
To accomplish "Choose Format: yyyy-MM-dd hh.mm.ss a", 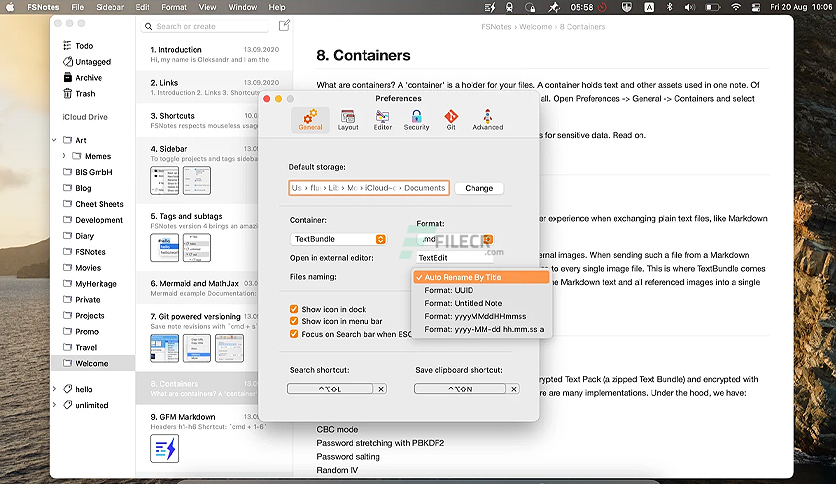I will (481, 329).
